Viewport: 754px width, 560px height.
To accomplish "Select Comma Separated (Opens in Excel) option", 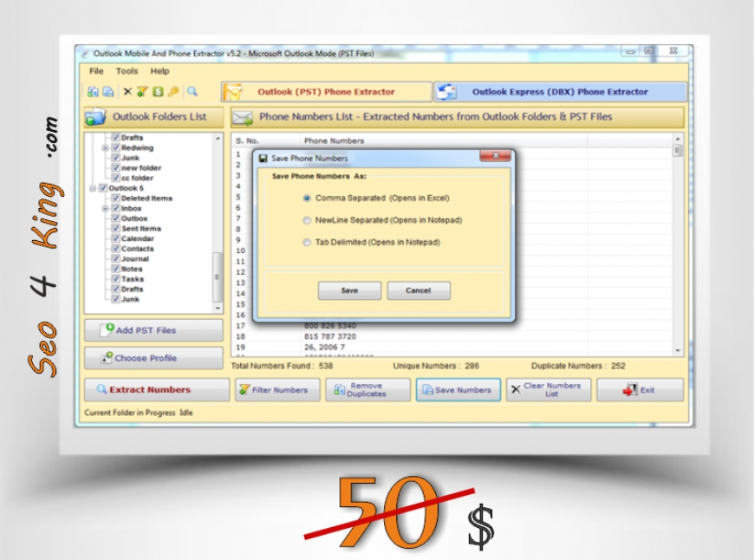I will click(307, 199).
